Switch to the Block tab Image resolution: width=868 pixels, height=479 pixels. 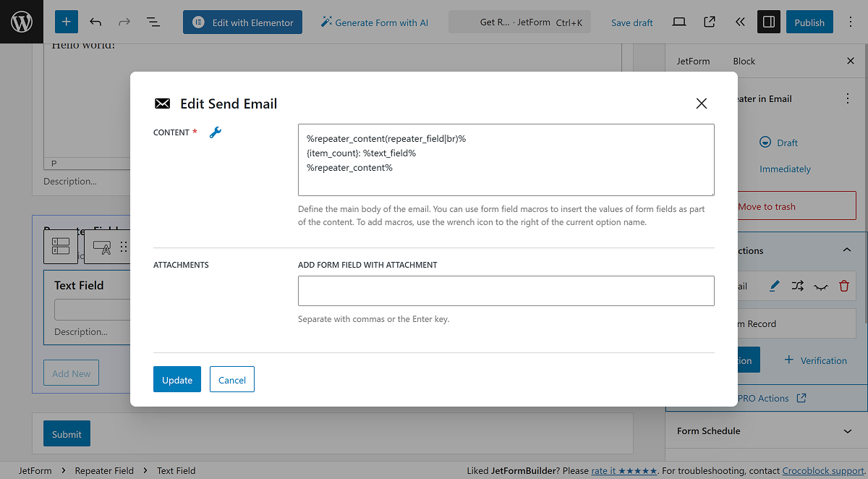pyautogui.click(x=744, y=61)
